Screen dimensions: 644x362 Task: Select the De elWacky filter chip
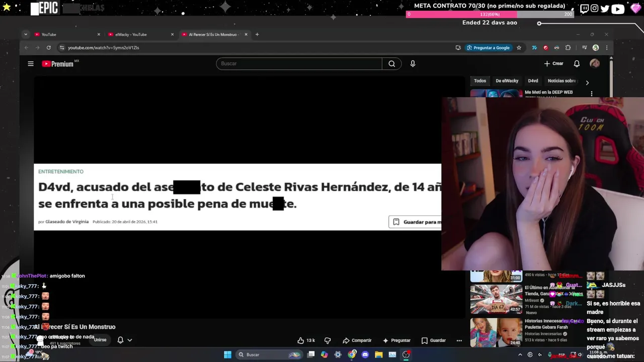pos(507,81)
